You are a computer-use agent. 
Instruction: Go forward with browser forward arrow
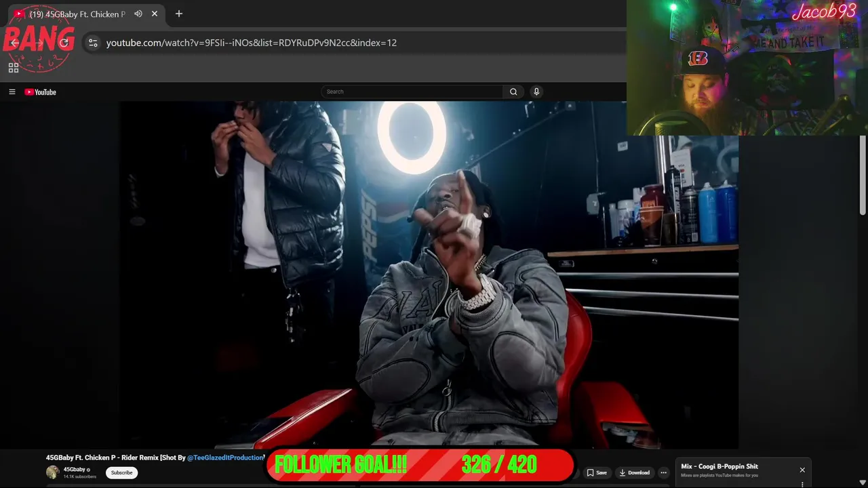coord(39,43)
